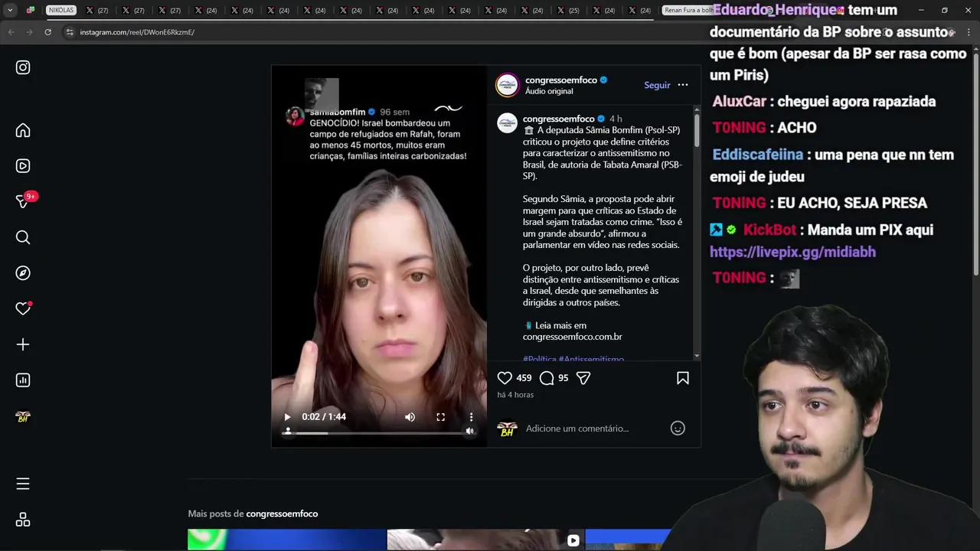Open sâmiabomfim username inside the video
This screenshot has width=980, height=551.
[x=338, y=112]
